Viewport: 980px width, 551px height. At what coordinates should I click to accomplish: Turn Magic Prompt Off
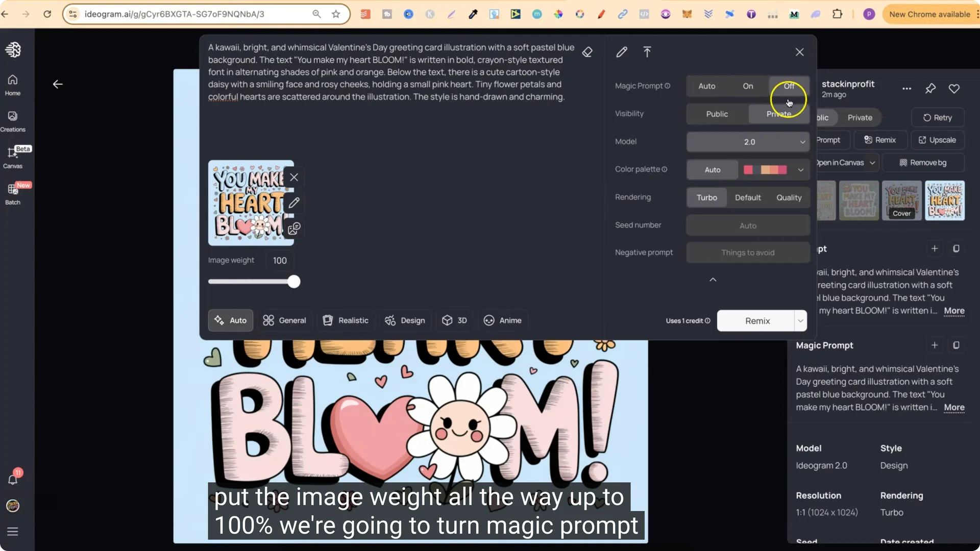pos(789,86)
